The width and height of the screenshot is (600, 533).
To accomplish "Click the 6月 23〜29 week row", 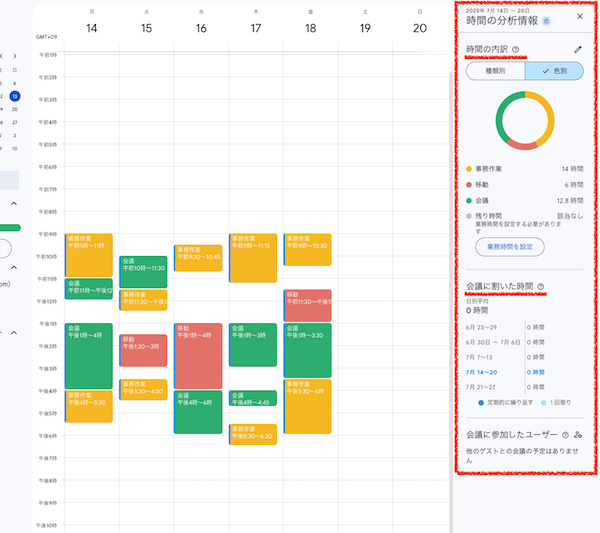I will click(x=505, y=327).
